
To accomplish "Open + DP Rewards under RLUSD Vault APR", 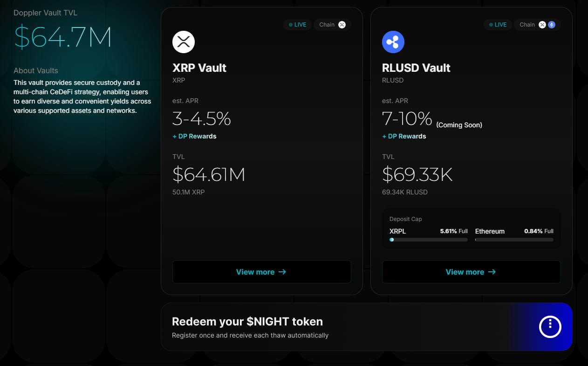I will click(404, 136).
